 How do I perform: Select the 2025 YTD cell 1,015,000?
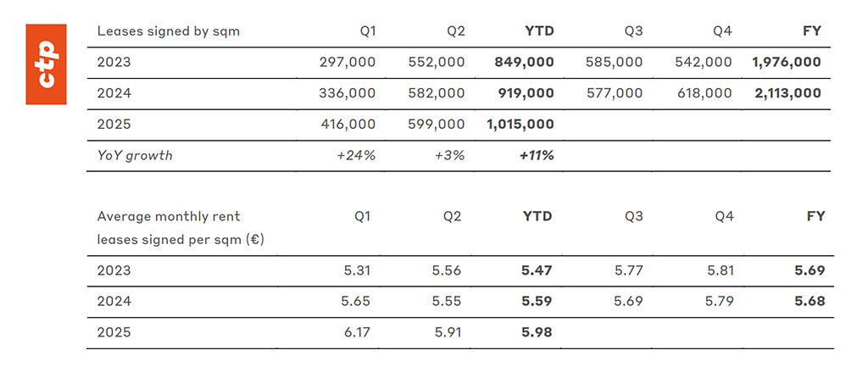(x=520, y=125)
